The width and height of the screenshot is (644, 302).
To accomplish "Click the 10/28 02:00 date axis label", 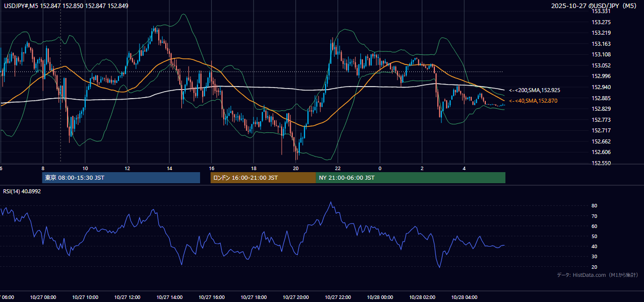I will 422,297.
